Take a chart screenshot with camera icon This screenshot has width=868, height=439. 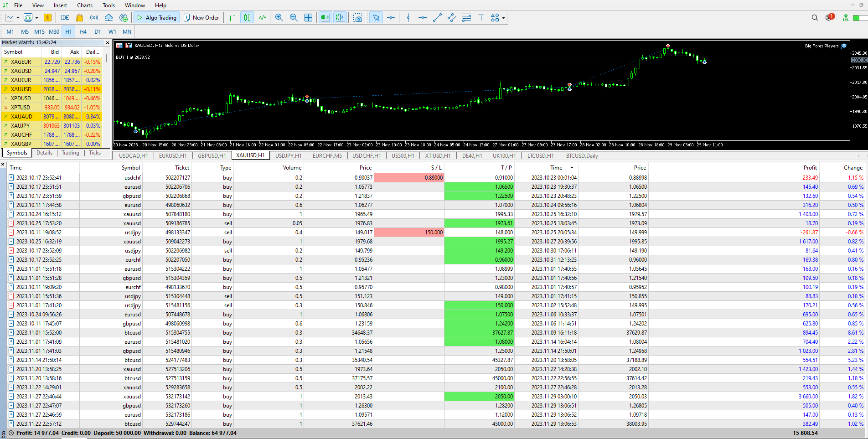point(358,18)
